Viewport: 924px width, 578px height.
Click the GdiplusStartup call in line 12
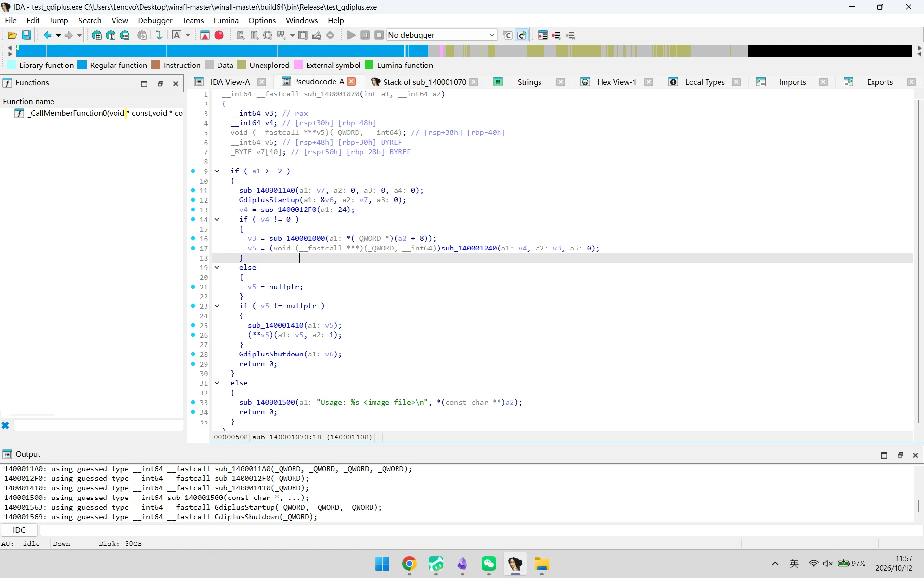click(x=269, y=200)
